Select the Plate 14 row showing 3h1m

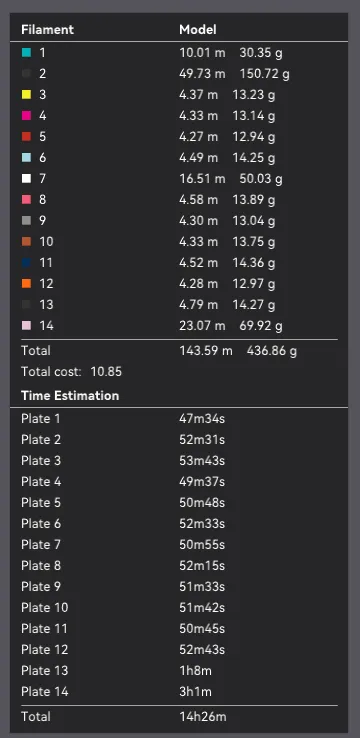point(179,691)
